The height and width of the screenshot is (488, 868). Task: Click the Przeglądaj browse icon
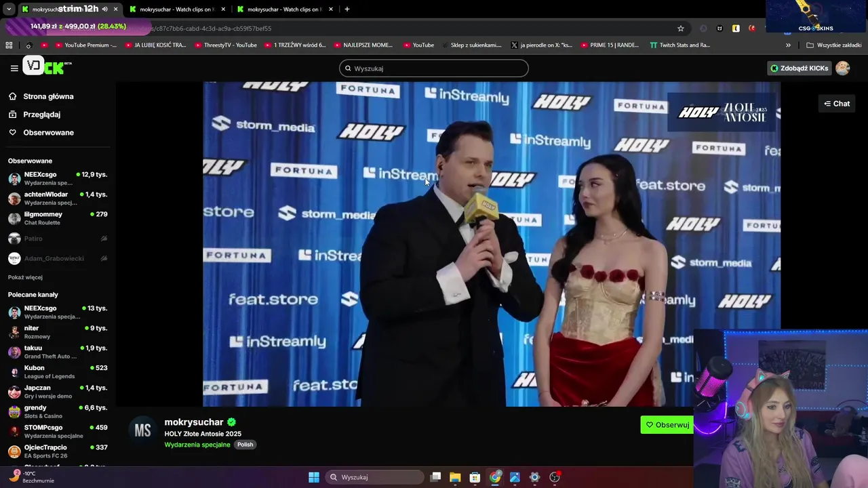point(13,115)
